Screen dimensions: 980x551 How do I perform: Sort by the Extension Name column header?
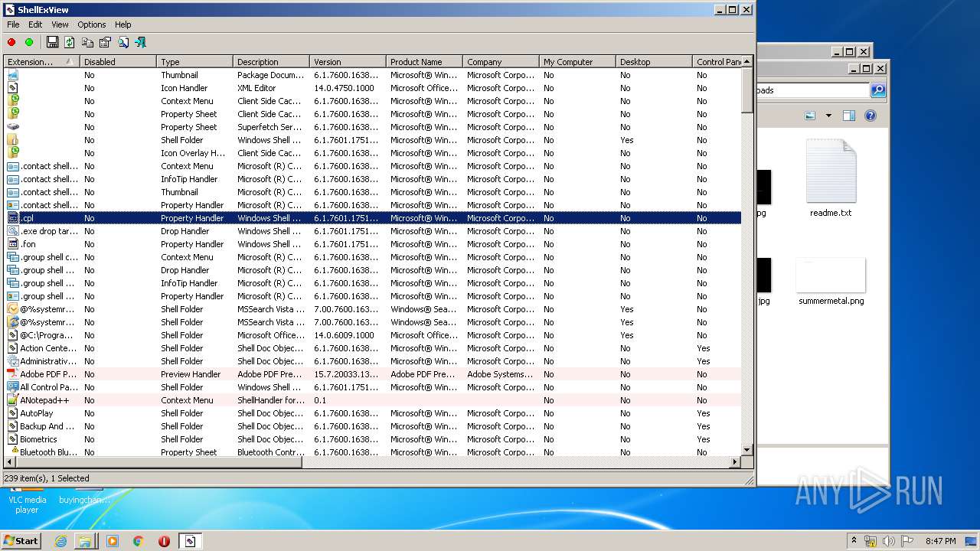point(41,62)
